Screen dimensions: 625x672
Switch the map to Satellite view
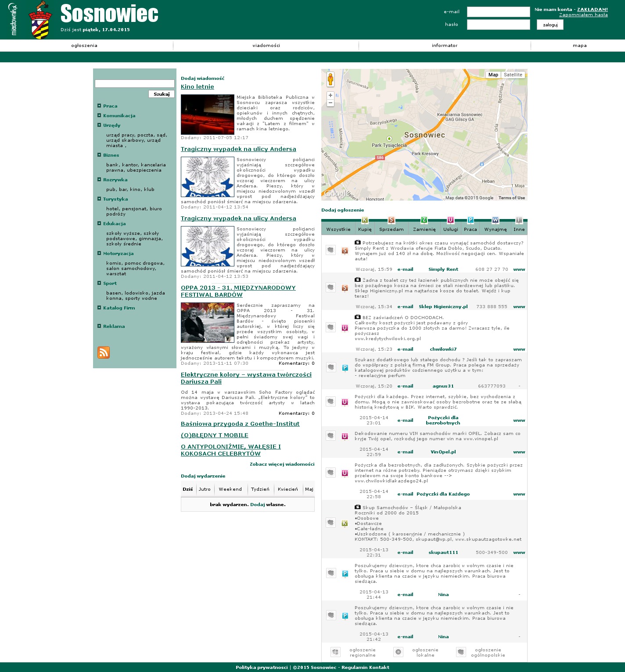pyautogui.click(x=513, y=75)
